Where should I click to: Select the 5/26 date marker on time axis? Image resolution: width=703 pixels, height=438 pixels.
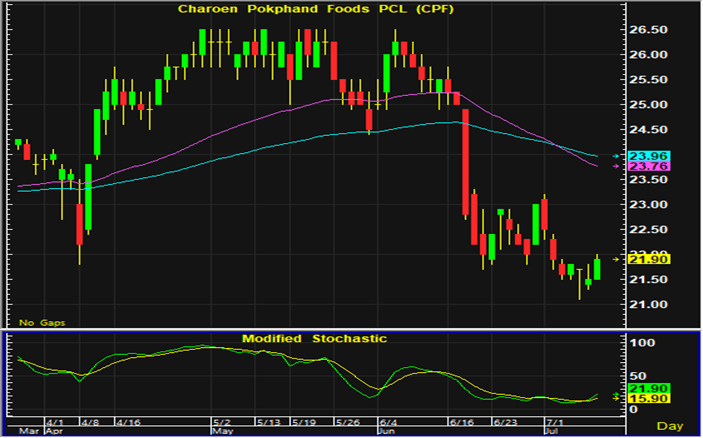click(x=347, y=422)
